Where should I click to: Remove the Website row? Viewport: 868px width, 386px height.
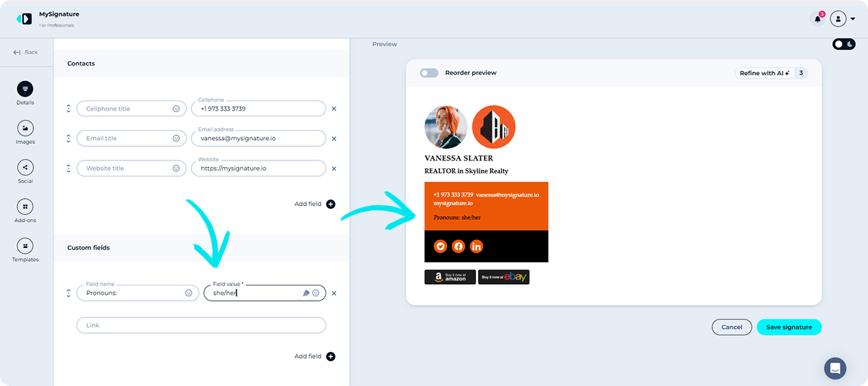coord(334,168)
